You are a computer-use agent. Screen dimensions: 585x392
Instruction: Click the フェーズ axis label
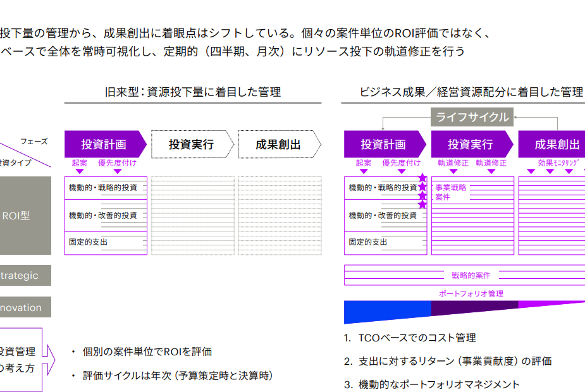[34, 142]
